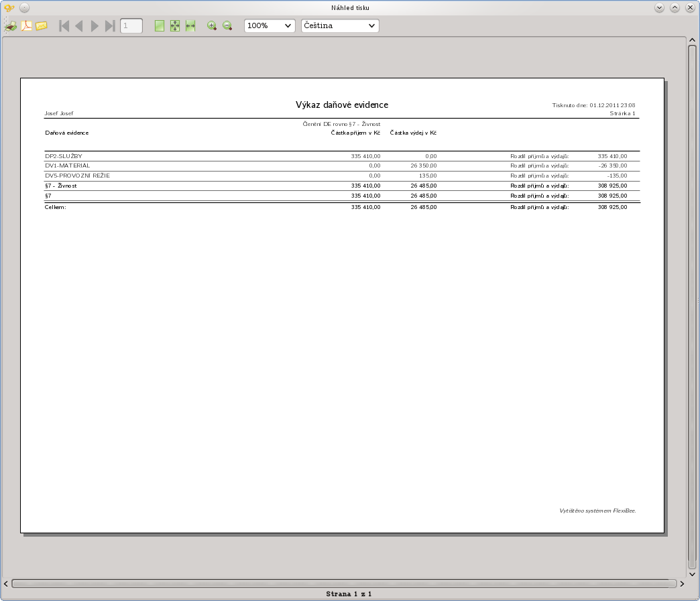This screenshot has height=601, width=700.
Task: Click the Celkem row difference 308 925,00
Action: (x=613, y=207)
